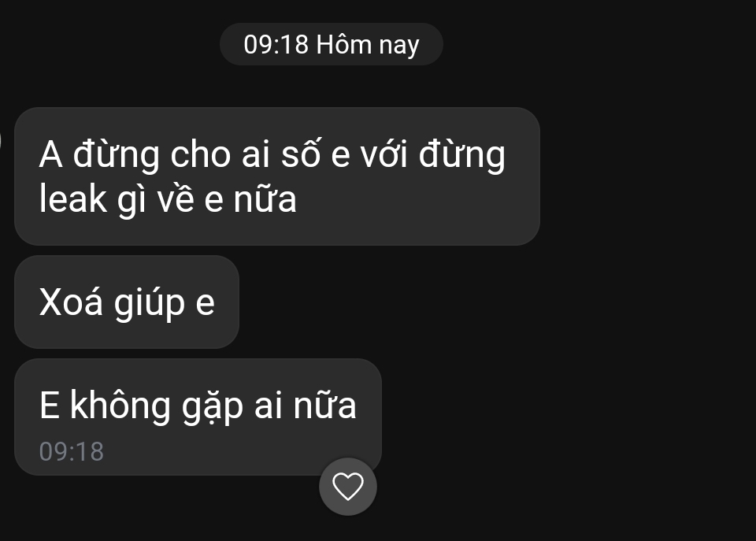Screen dimensions: 756x541
Task: Select the "E không gặp ai nữa" message
Action: point(198,417)
